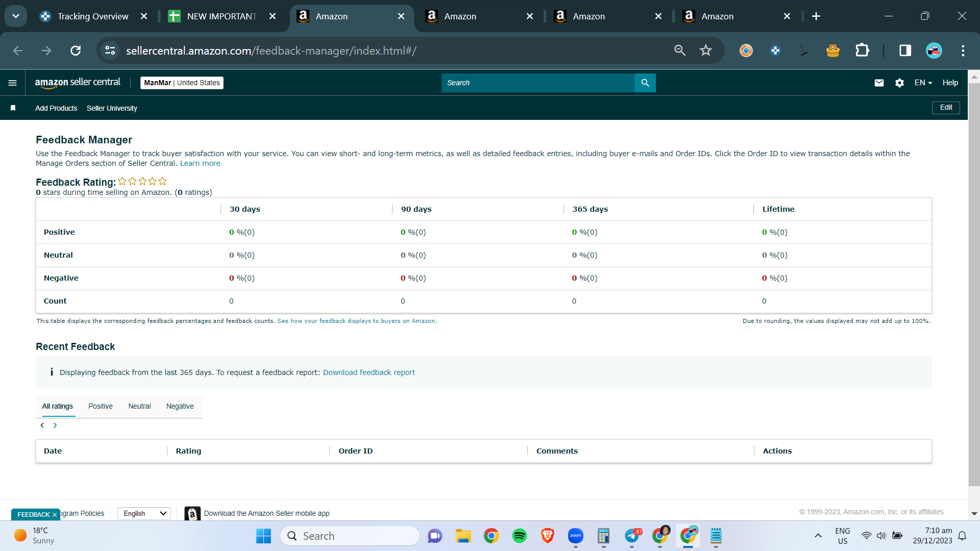
Task: Open the English language select box
Action: [x=144, y=513]
